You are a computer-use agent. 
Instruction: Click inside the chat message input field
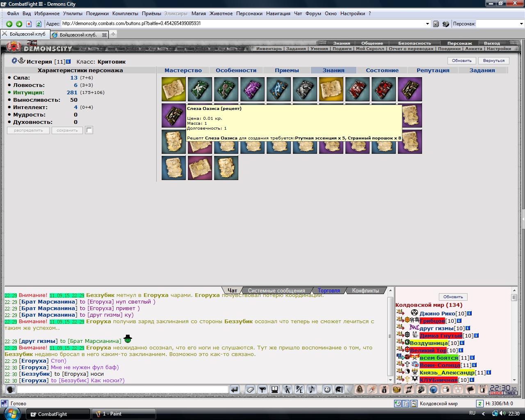pyautogui.click(x=122, y=389)
